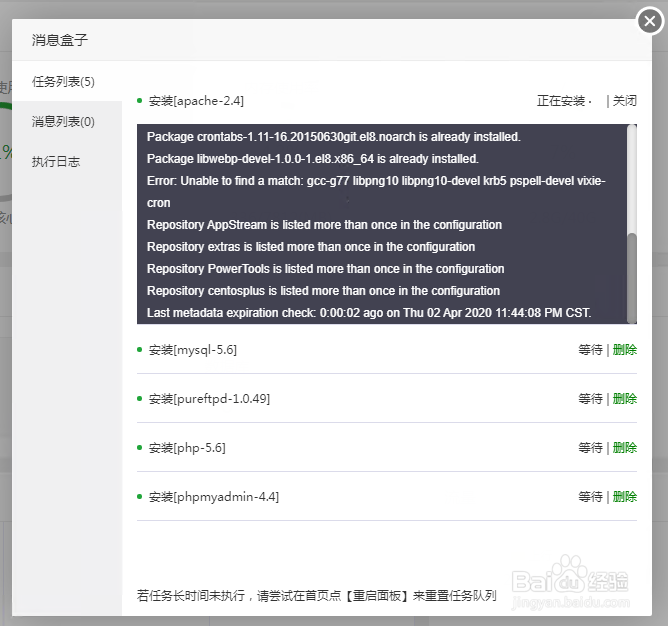This screenshot has height=626, width=668.
Task: Select the 安装[php-5.6] task text
Action: [187, 448]
